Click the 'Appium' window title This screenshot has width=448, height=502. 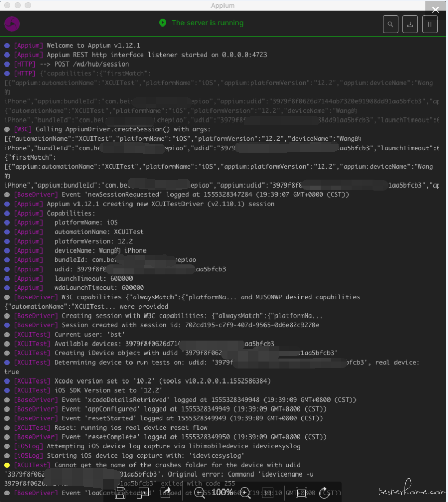point(222,5)
